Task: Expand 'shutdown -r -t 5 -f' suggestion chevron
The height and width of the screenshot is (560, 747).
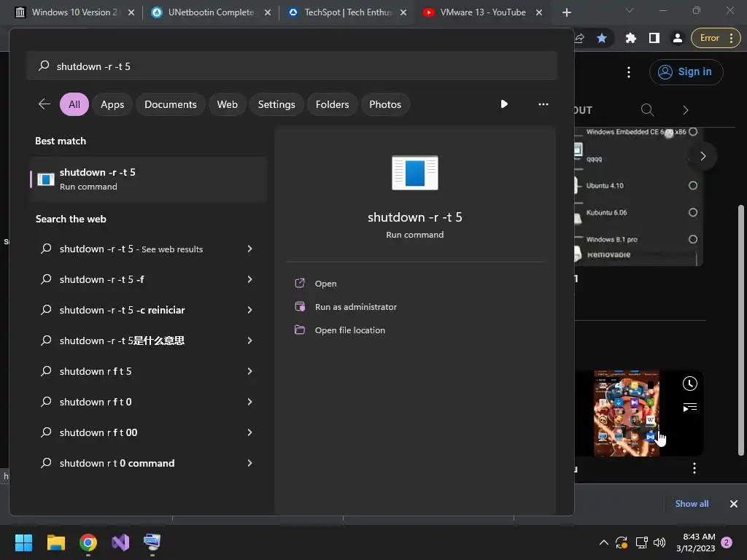Action: point(249,279)
